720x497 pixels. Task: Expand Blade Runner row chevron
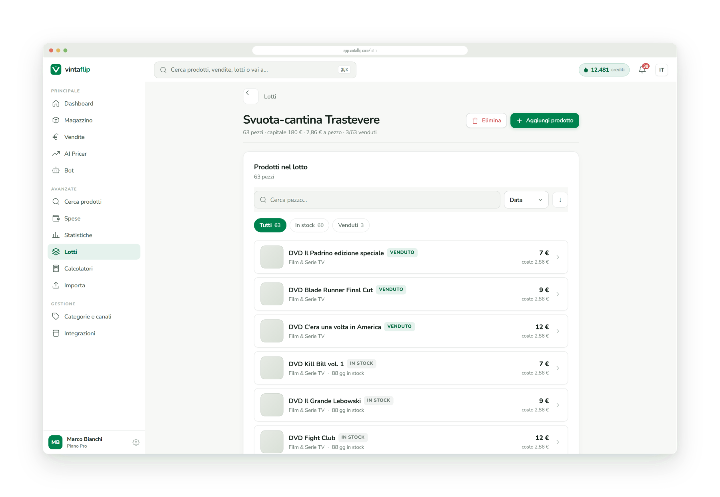pyautogui.click(x=558, y=294)
